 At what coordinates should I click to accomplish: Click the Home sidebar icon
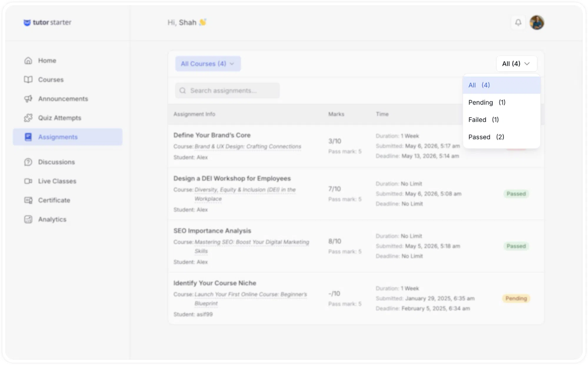28,61
